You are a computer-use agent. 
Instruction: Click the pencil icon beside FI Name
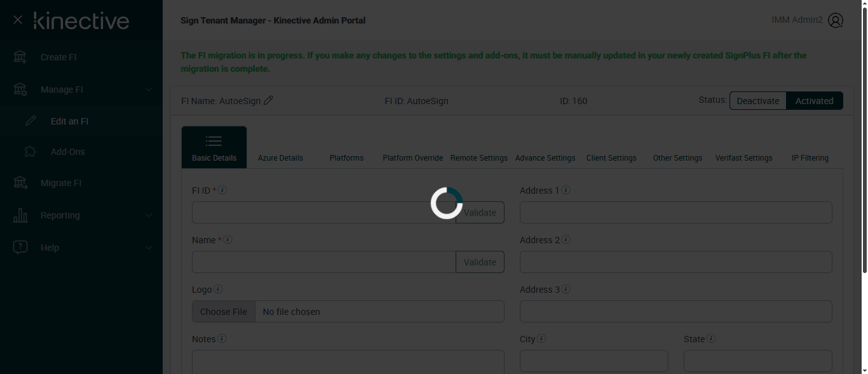click(268, 100)
